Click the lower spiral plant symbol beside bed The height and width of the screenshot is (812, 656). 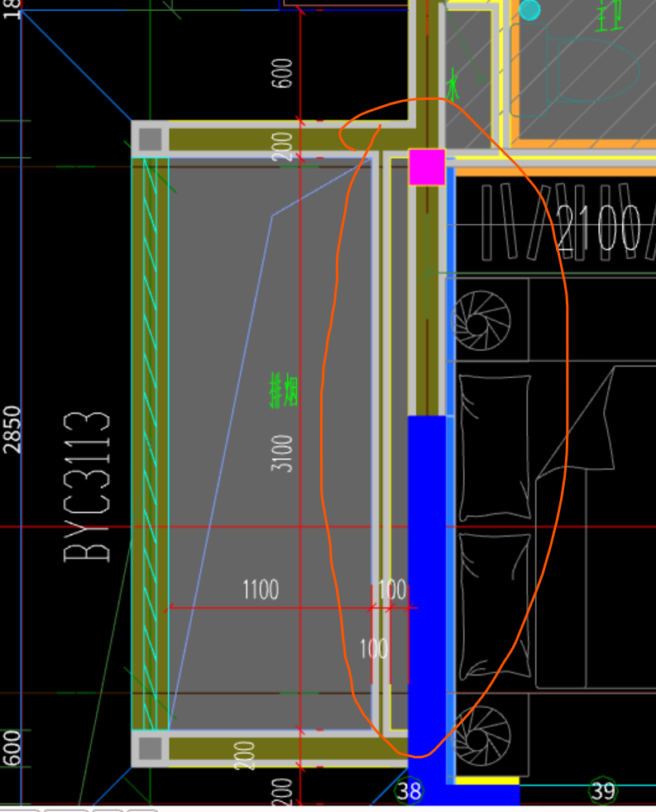click(x=481, y=735)
